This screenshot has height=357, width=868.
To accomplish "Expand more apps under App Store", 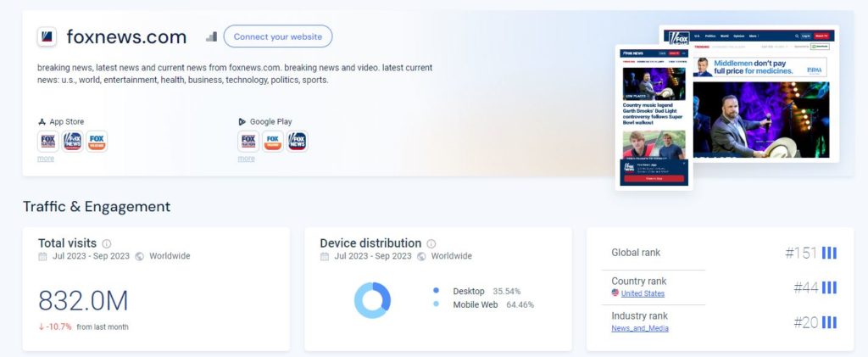I will point(46,159).
